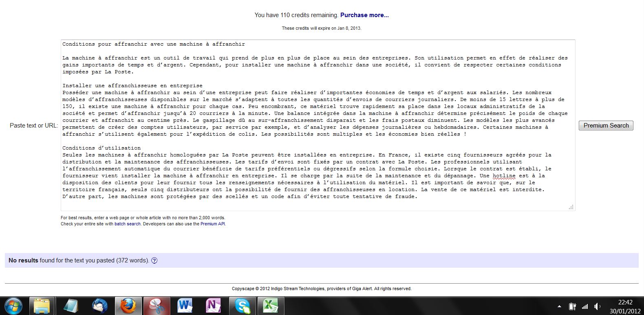Show hidden system tray icons

pos(559,306)
